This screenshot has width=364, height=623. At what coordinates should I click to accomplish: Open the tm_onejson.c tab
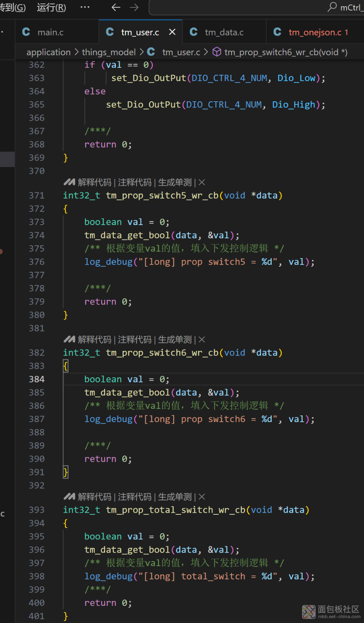[315, 32]
